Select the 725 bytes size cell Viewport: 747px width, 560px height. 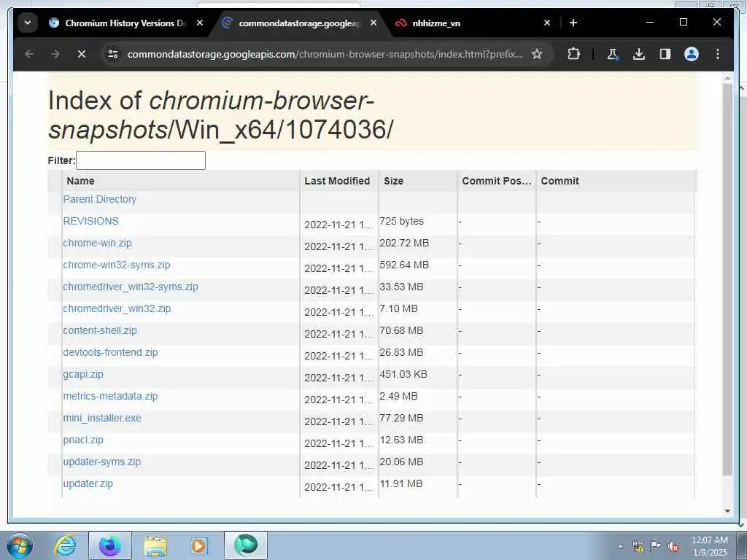coord(401,221)
